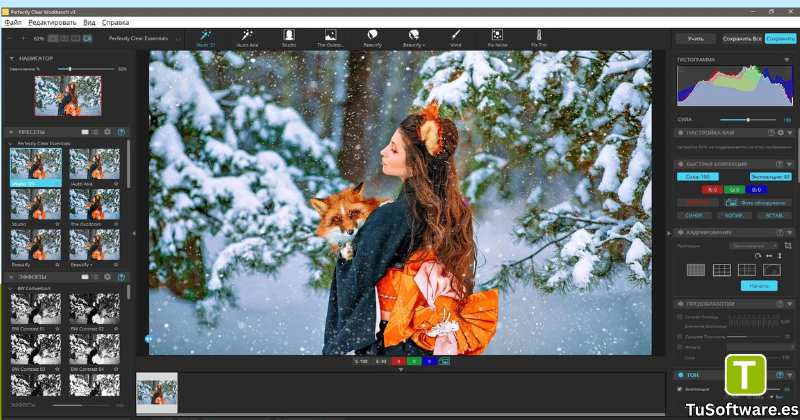
Task: Switch to split-view compare mode
Action: 76,38
